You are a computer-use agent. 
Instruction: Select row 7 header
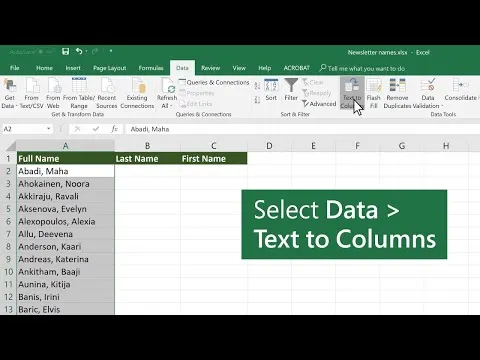8,234
